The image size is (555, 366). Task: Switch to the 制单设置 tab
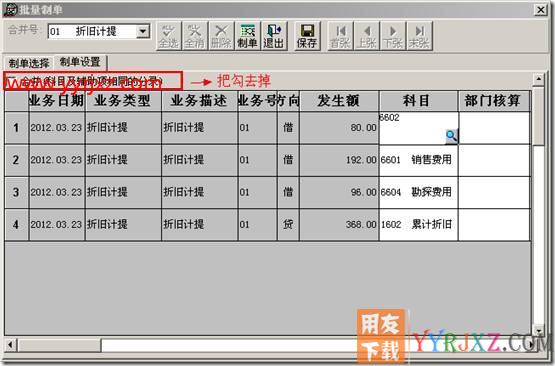coord(80,62)
